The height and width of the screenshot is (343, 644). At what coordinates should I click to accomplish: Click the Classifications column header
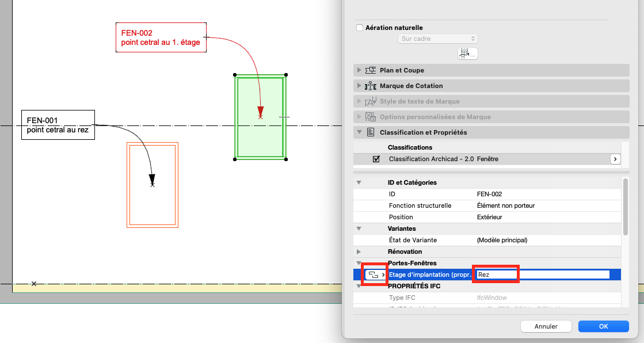(x=410, y=147)
